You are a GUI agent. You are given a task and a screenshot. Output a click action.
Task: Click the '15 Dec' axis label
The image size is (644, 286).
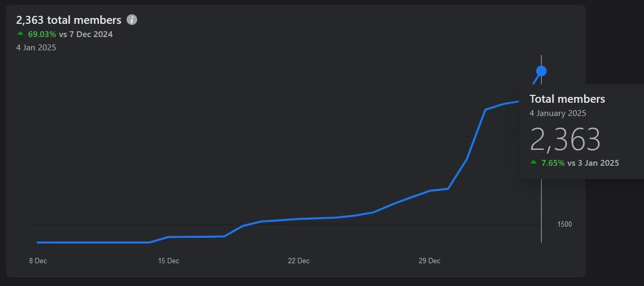[168, 261]
